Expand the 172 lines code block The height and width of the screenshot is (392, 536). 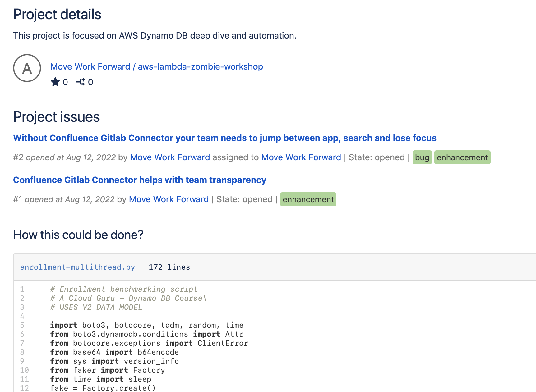[x=169, y=267]
